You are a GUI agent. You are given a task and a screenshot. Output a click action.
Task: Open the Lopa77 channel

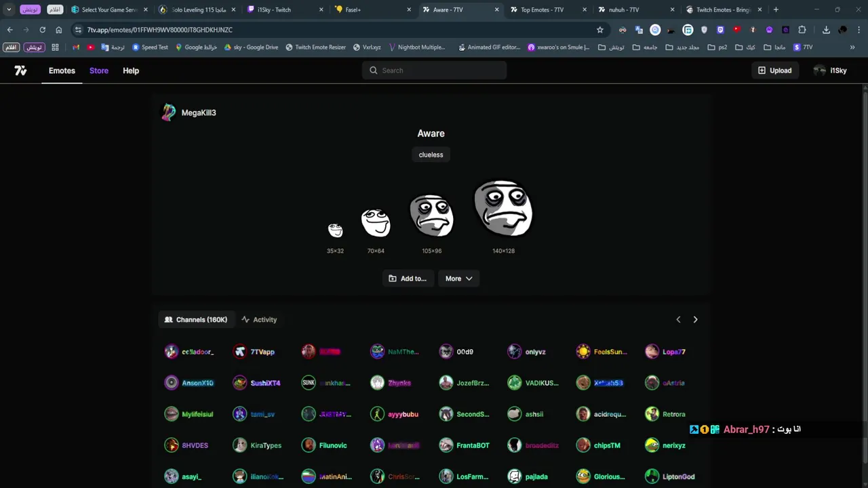[666, 352]
